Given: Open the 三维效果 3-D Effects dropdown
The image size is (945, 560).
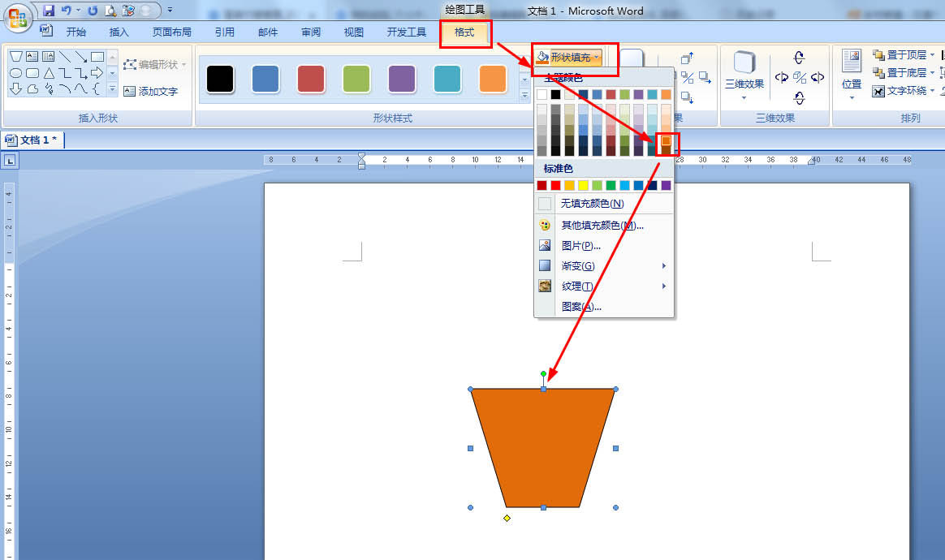Looking at the screenshot, I should 744,76.
